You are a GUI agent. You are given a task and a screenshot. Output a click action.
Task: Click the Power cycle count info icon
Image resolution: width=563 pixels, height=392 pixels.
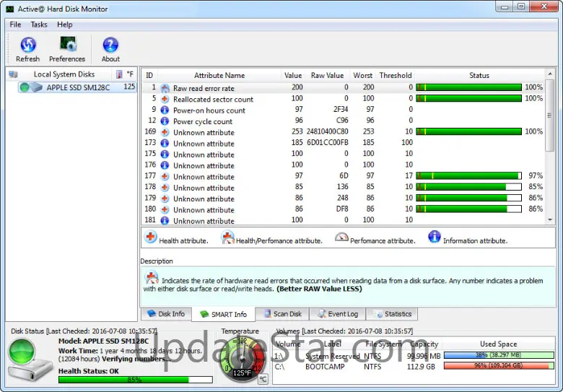[165, 121]
